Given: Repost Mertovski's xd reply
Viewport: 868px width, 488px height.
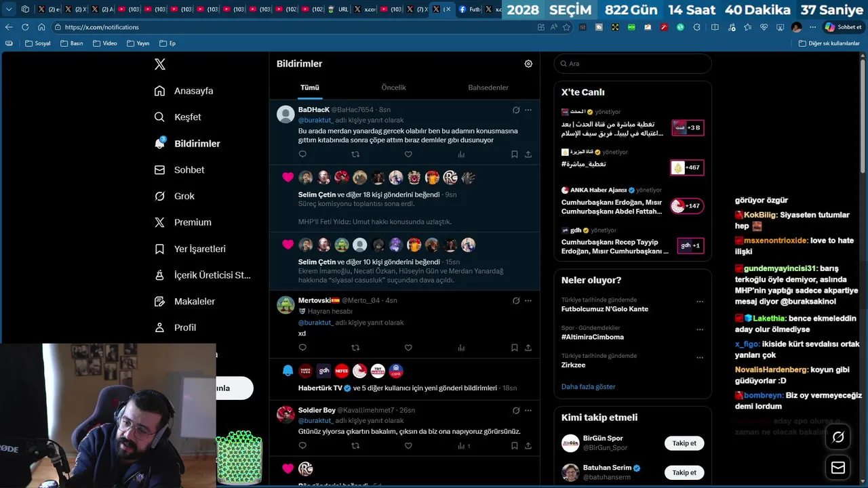Looking at the screenshot, I should (355, 348).
